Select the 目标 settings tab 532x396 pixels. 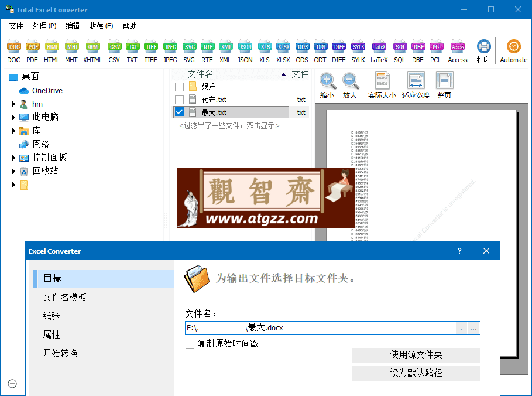click(x=104, y=278)
